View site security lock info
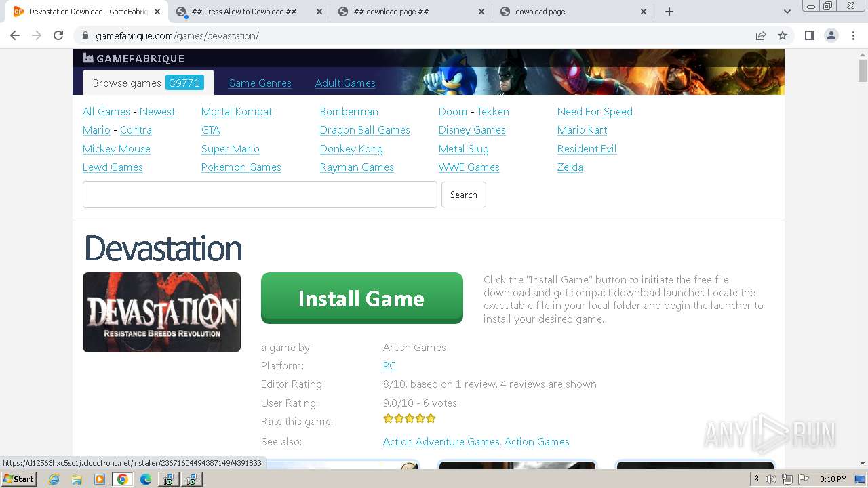 pos(85,35)
